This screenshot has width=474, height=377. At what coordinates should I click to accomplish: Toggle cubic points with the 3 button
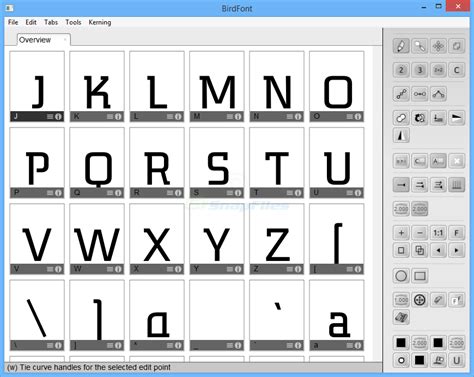tap(420, 70)
